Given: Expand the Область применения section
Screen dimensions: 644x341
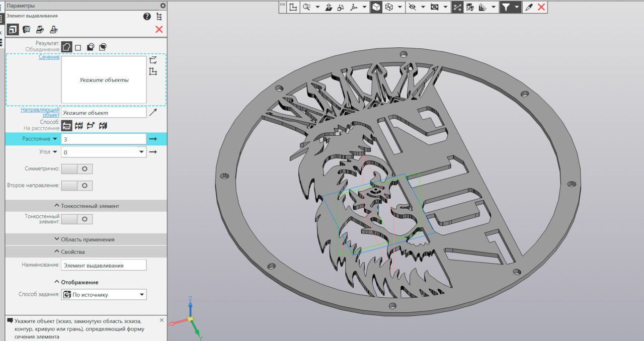Looking at the screenshot, I should click(85, 239).
